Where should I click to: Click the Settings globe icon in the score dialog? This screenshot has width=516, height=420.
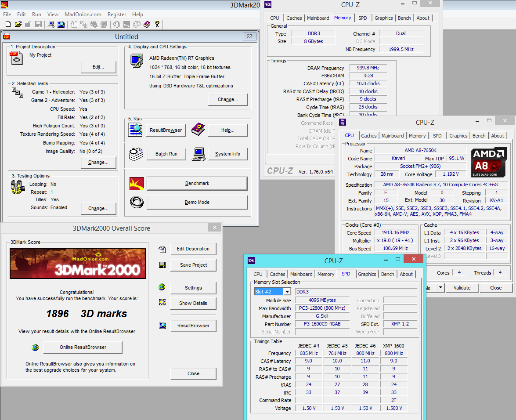point(162,287)
